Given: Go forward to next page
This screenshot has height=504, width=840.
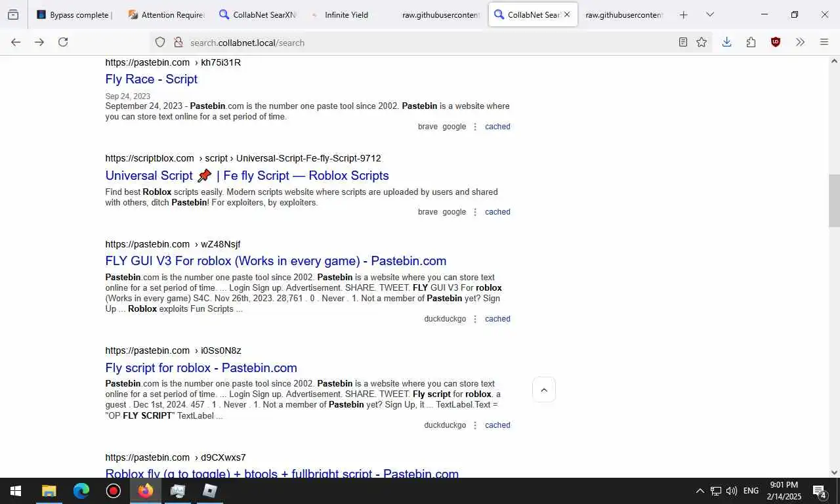Looking at the screenshot, I should tap(39, 42).
